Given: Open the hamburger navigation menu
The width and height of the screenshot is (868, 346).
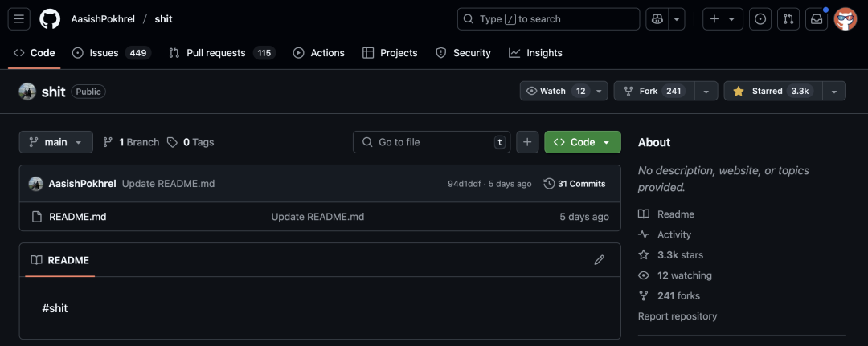Looking at the screenshot, I should (x=18, y=19).
